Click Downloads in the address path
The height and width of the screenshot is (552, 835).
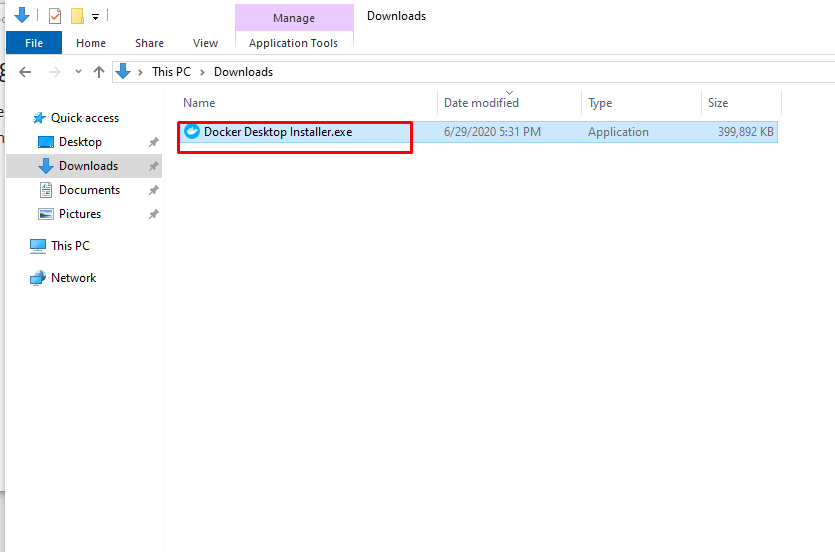point(243,72)
